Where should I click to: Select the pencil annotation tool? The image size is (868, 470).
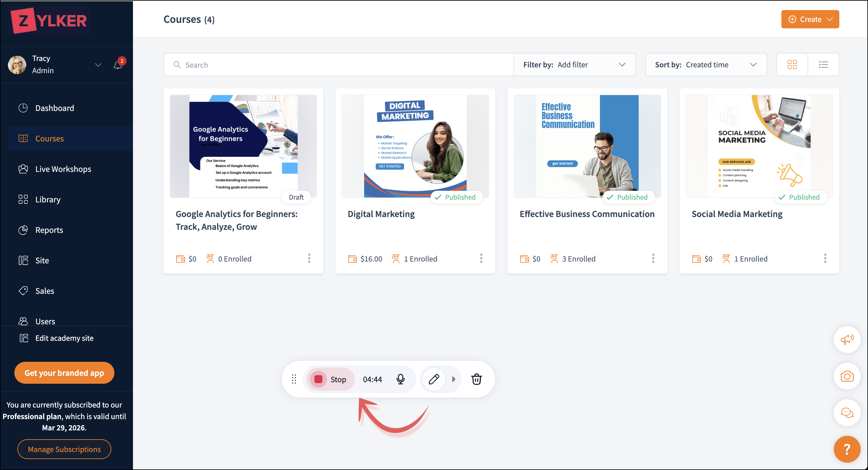[x=434, y=379]
